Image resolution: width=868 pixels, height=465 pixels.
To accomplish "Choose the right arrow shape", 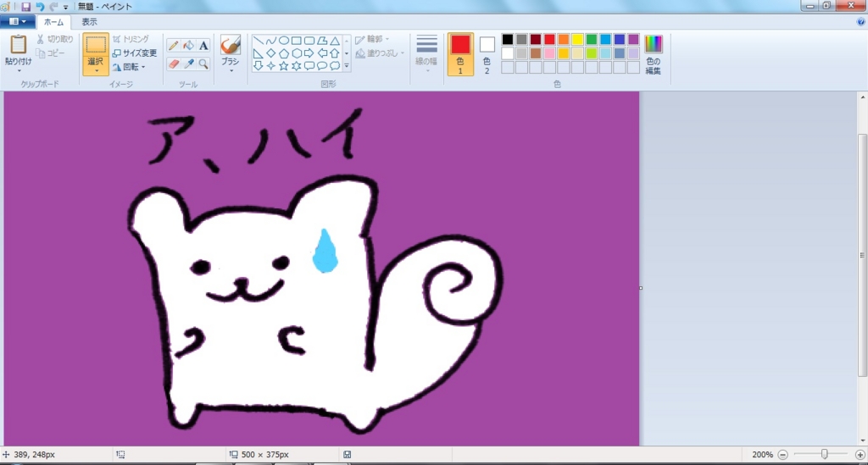I will 309,53.
